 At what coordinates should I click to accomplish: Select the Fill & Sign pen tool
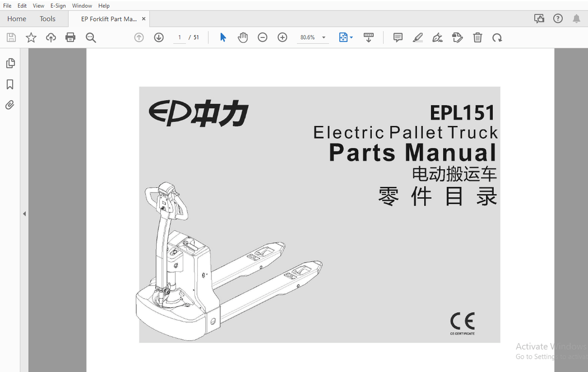[x=437, y=37]
